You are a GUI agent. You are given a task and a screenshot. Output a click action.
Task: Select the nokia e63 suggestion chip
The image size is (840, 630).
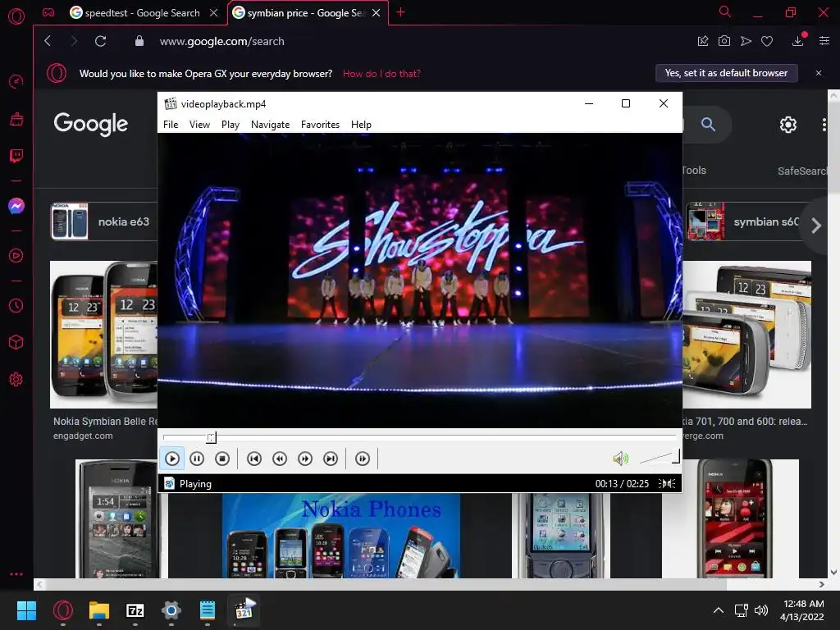104,221
